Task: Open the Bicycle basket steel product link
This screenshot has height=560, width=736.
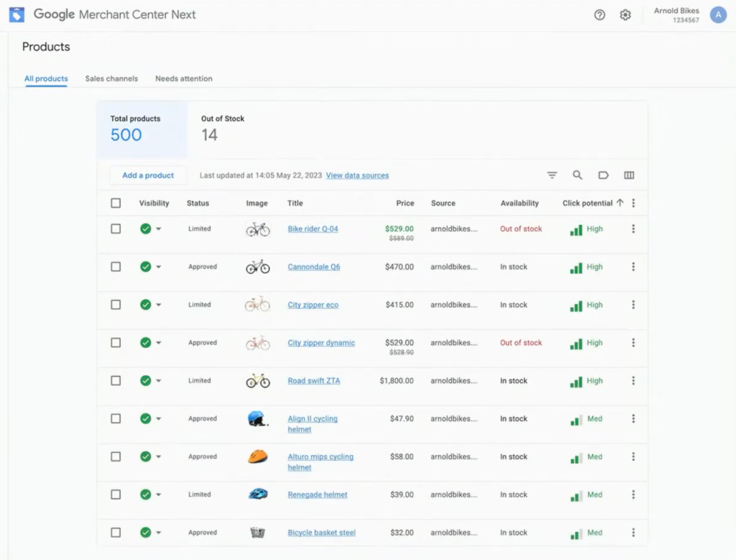Action: click(321, 532)
